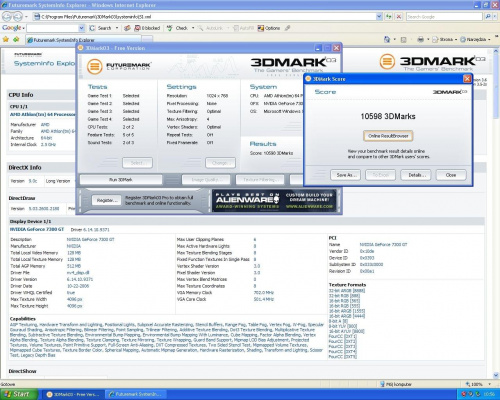
Task: Click the spell Check button
Action: pyautogui.click(x=178, y=28)
